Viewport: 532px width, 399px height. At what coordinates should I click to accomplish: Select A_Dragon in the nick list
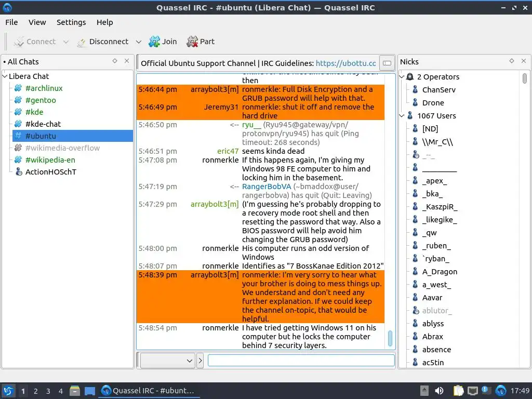[440, 272]
